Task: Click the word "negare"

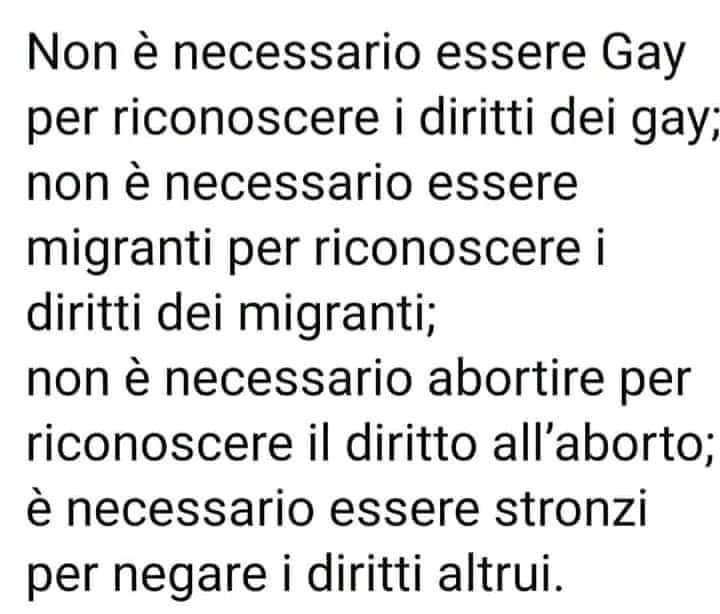Action: point(190,579)
